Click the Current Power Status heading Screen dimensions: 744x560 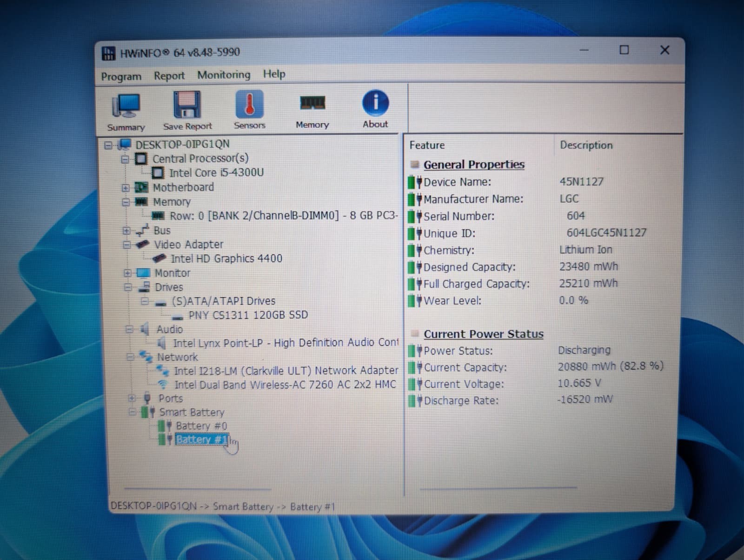(x=484, y=334)
